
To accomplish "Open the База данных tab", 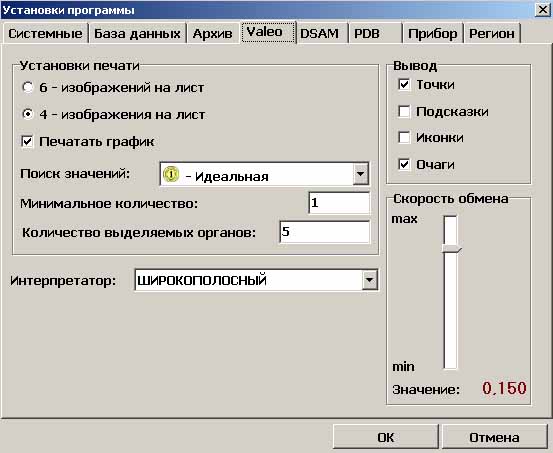I will (137, 34).
